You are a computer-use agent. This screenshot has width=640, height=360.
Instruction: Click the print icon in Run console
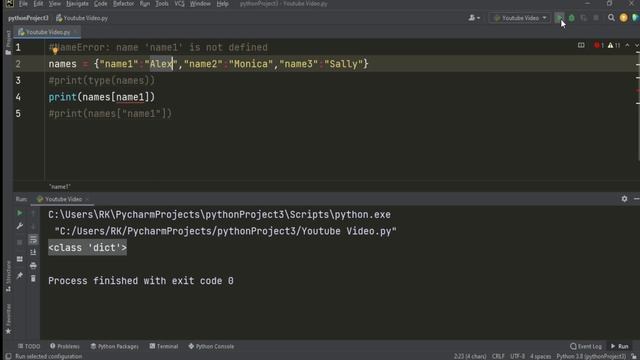pos(33,266)
